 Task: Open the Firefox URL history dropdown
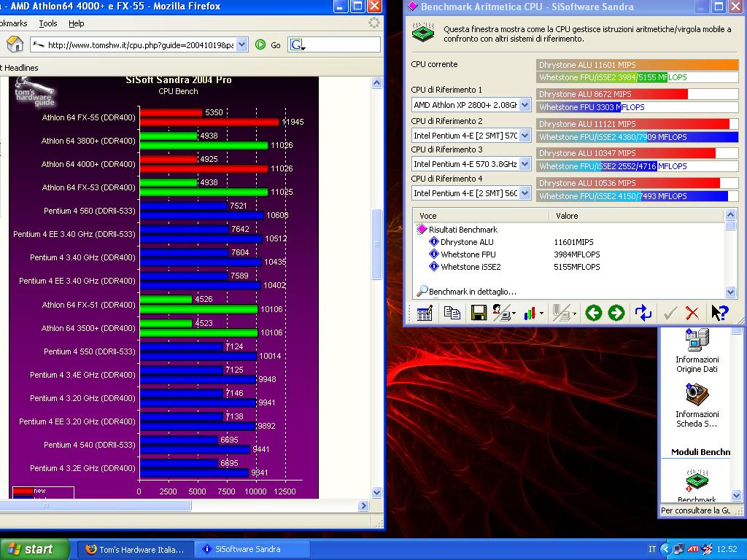point(242,44)
